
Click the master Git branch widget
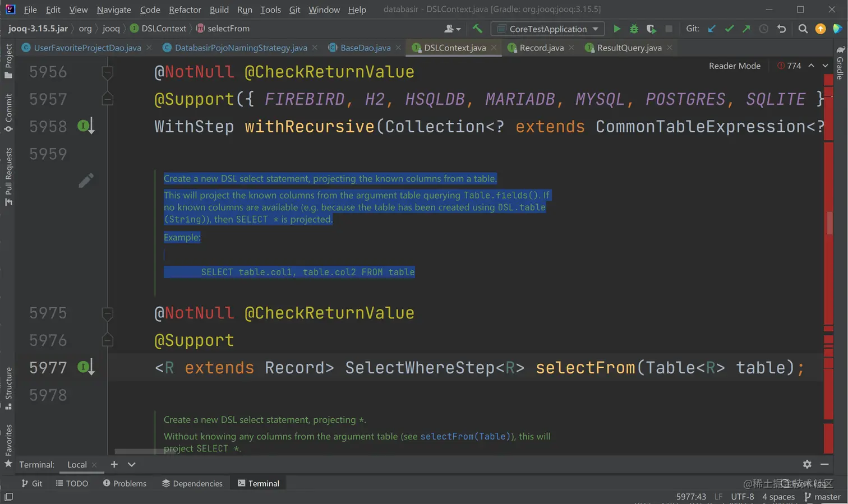[x=822, y=497]
